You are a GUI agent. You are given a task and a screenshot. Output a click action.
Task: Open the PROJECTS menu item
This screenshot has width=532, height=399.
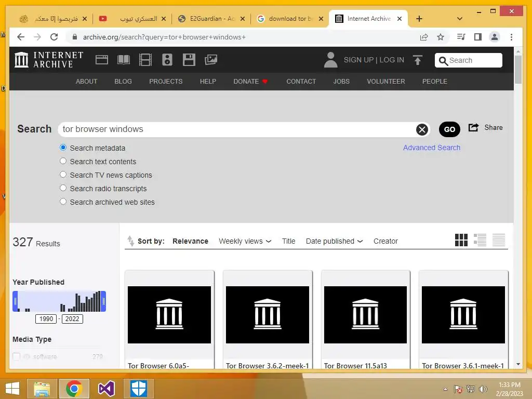pos(166,82)
